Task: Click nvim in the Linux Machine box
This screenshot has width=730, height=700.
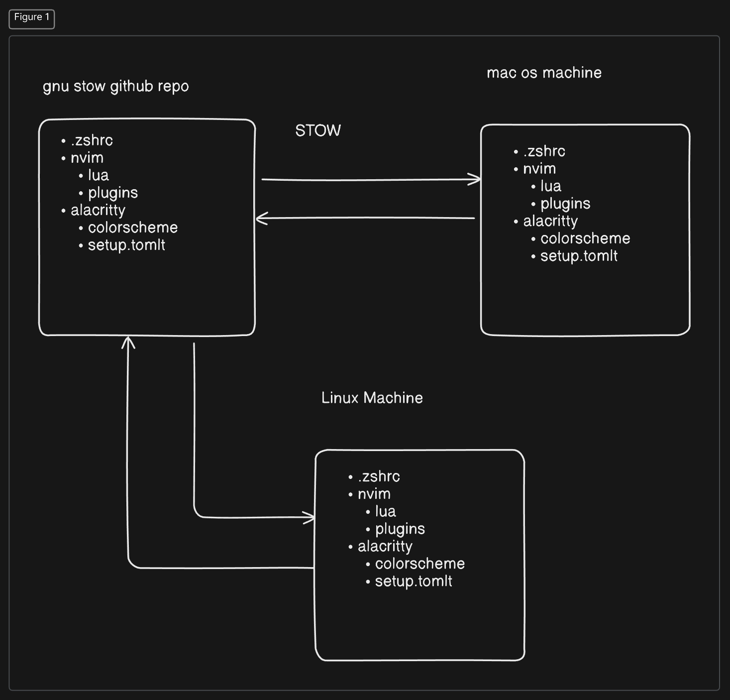Action: point(374,494)
